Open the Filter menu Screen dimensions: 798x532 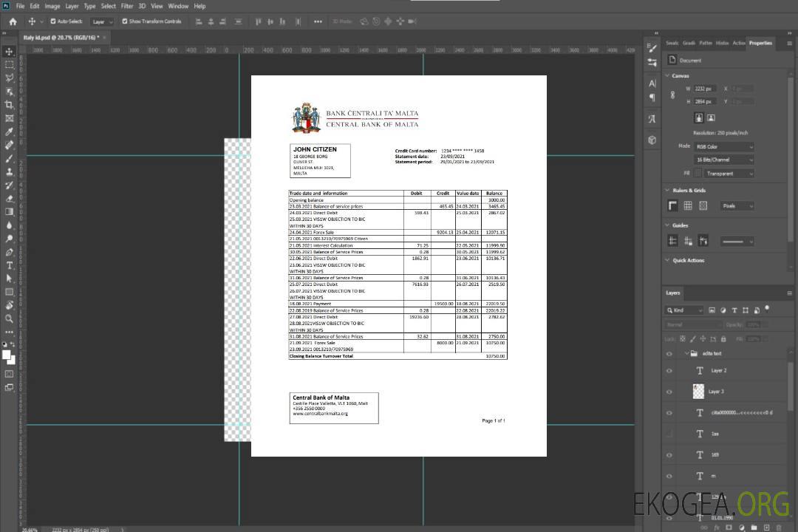[127, 6]
